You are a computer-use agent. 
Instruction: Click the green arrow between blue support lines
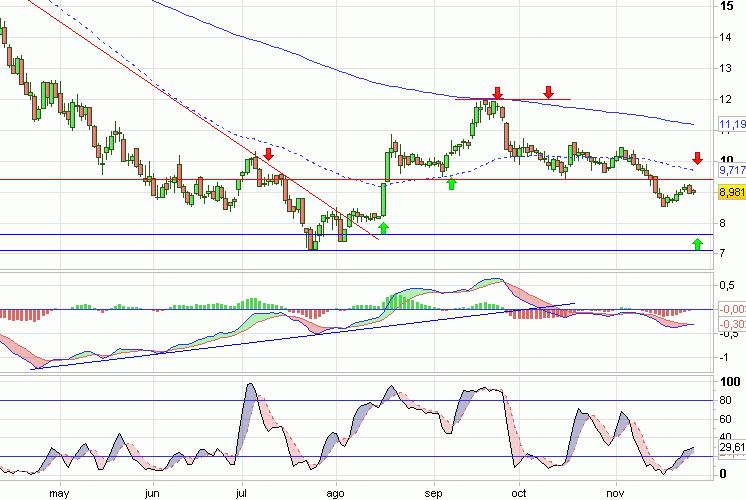pos(697,243)
